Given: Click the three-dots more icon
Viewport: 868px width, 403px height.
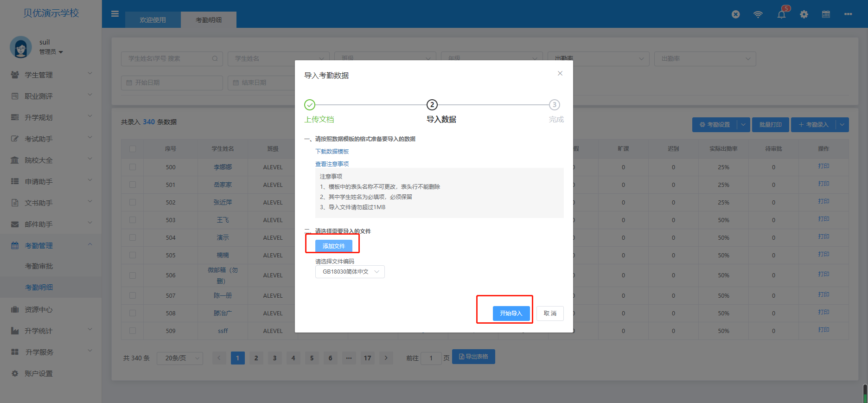Looking at the screenshot, I should [x=848, y=14].
